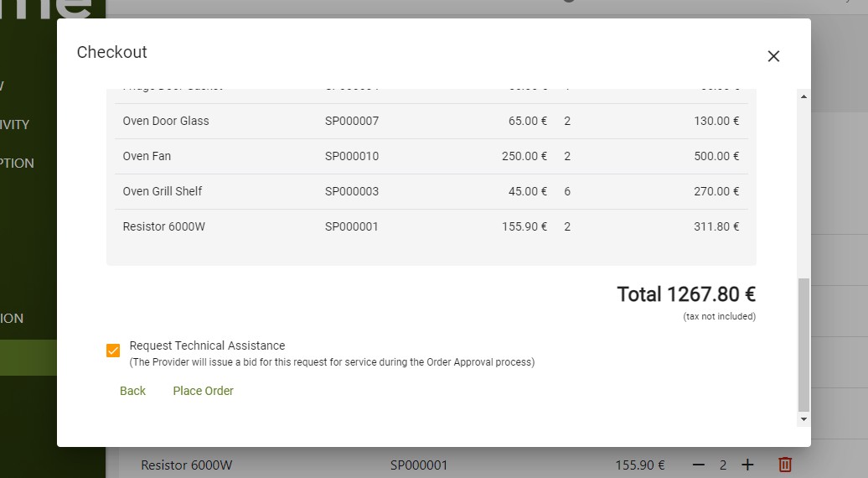Select the Oven Grill Shelf item name
The width and height of the screenshot is (868, 478).
coord(163,191)
